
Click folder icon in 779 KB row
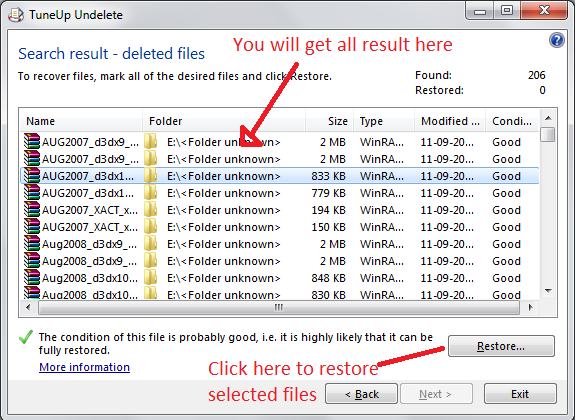pos(151,193)
